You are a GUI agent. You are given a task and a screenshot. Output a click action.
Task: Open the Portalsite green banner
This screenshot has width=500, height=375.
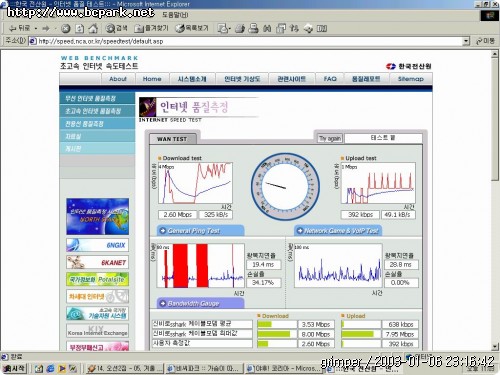pos(97,279)
